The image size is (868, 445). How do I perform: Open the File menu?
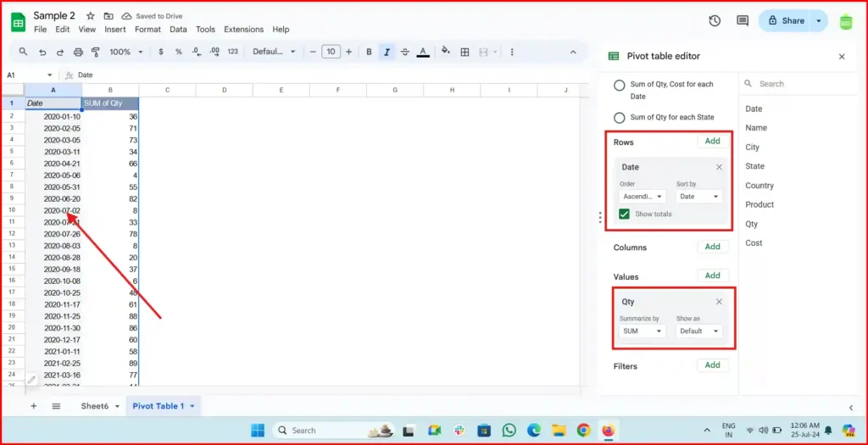pos(41,30)
